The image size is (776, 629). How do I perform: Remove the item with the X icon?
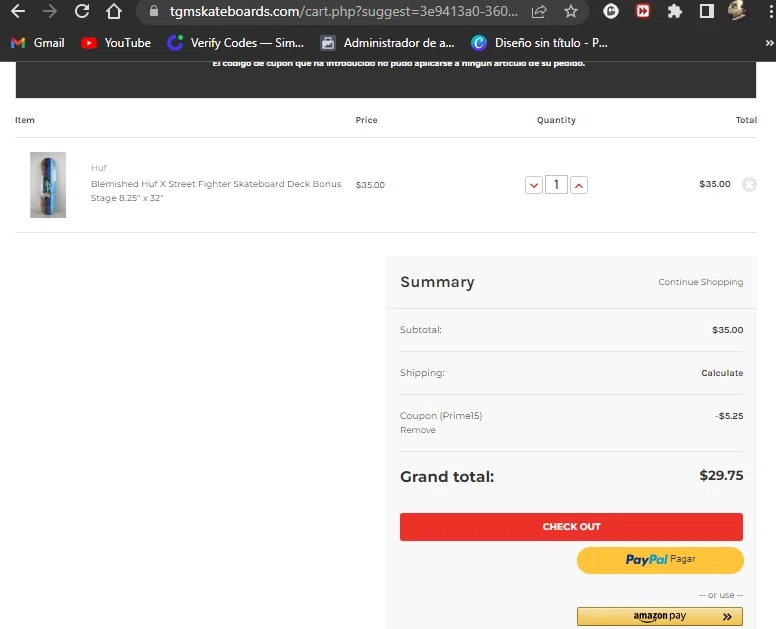pos(749,185)
